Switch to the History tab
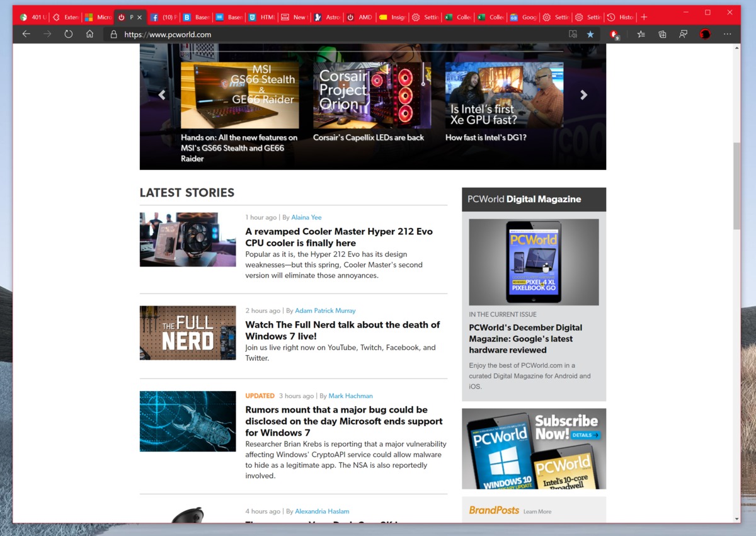The height and width of the screenshot is (536, 756). 620,17
